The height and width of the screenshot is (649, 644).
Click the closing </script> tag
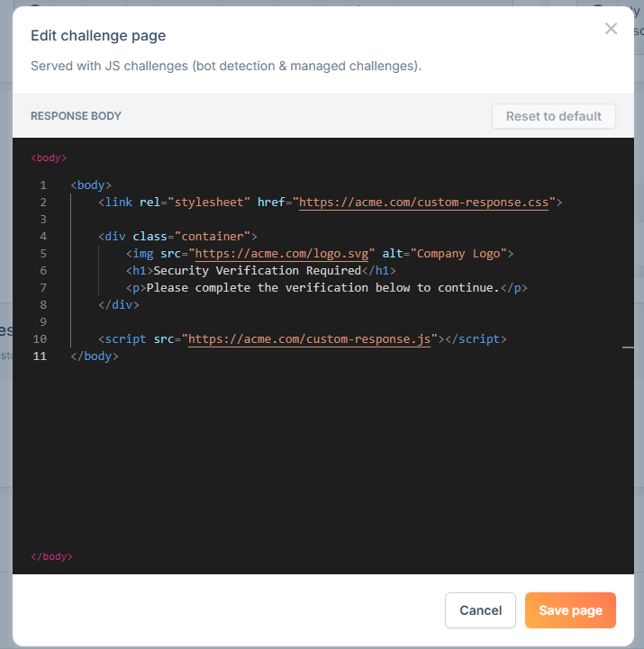(476, 339)
